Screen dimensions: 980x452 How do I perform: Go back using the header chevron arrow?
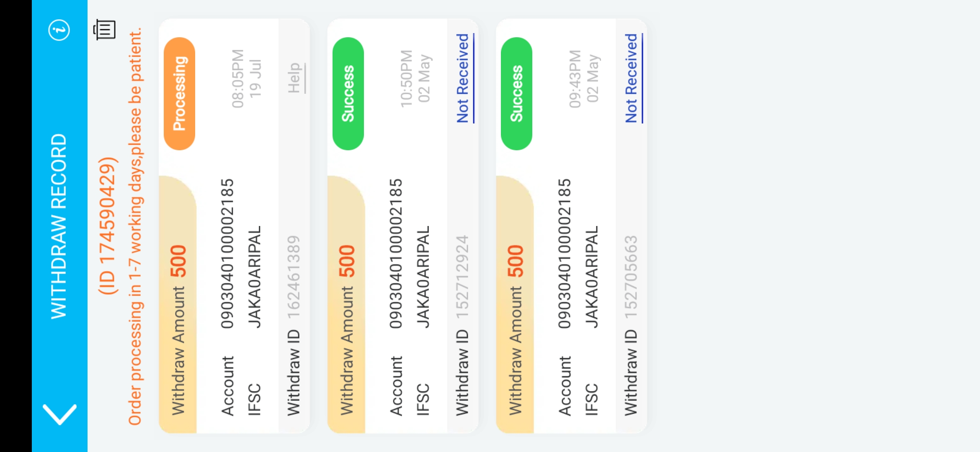(x=59, y=414)
